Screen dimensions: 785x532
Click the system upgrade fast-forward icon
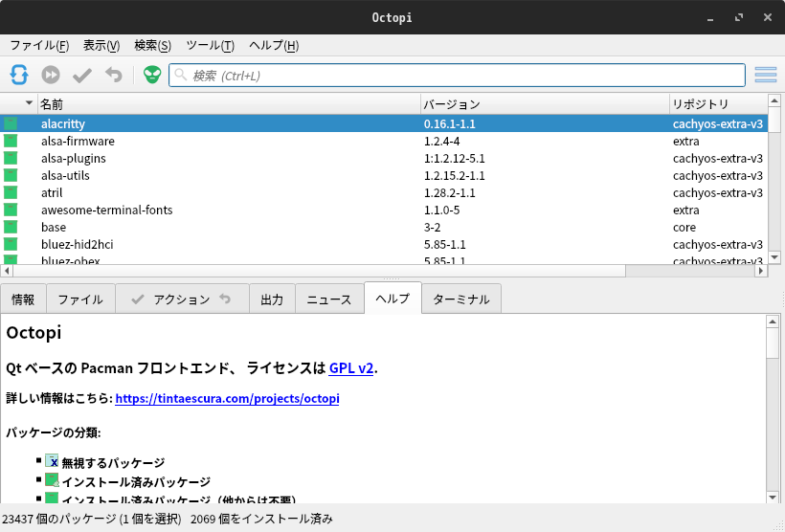tap(51, 75)
